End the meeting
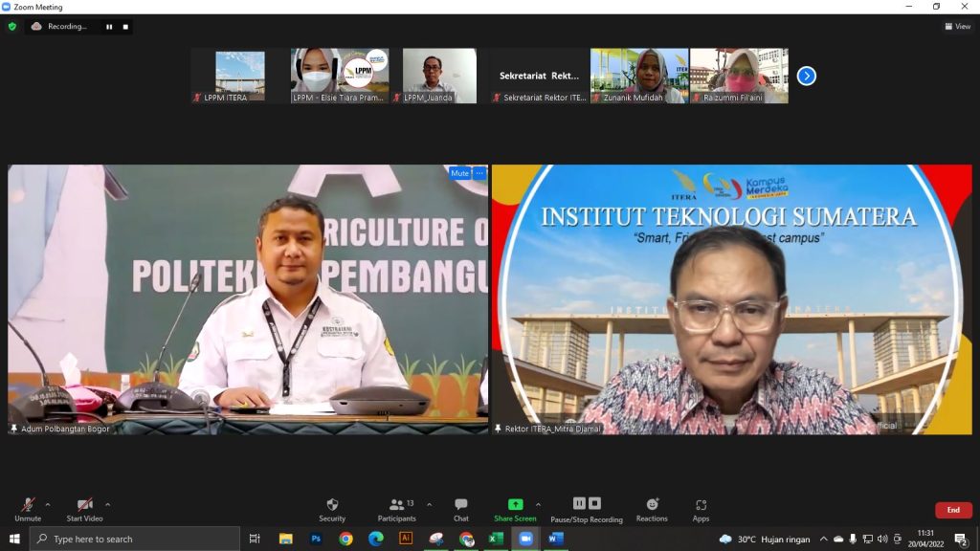Screen dimensions: 980x551 [953, 510]
